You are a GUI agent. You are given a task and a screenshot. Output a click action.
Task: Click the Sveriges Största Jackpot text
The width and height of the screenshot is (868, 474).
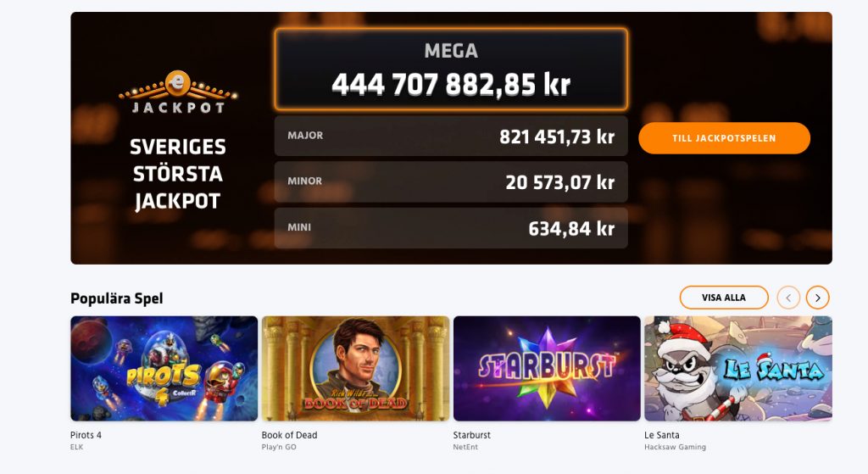177,174
